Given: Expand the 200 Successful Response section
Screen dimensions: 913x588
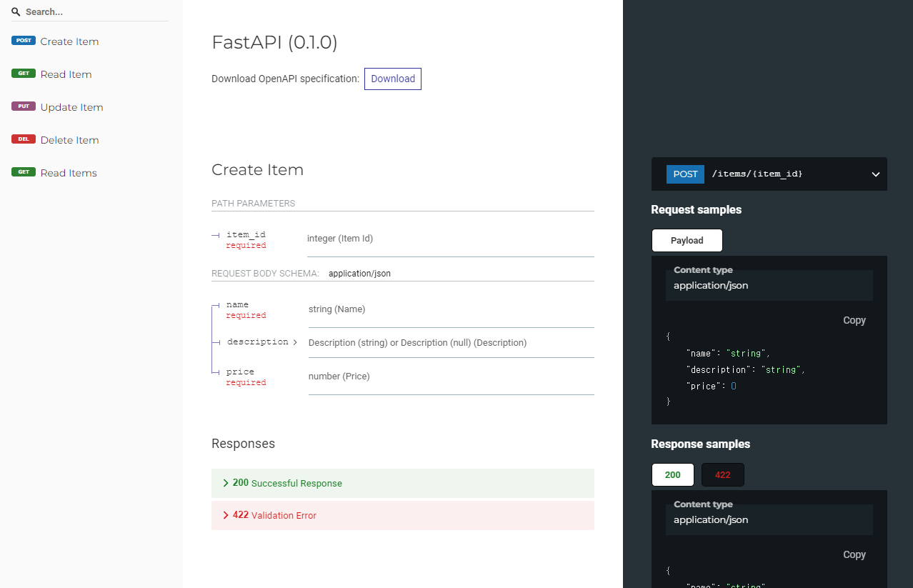Looking at the screenshot, I should click(403, 483).
